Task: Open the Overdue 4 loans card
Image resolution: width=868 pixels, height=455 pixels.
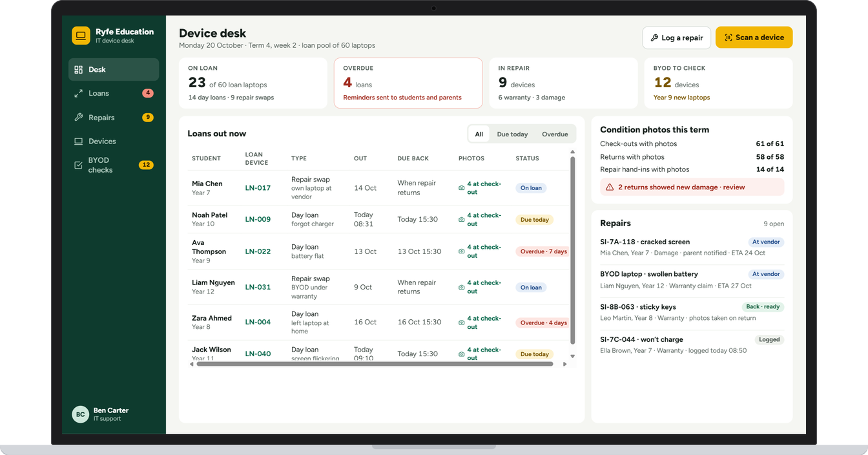Action: coord(408,83)
